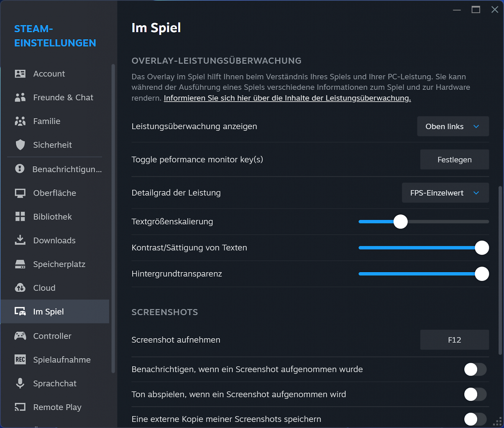504x428 pixels.
Task: Go to Freunde & Chat settings
Action: click(x=55, y=97)
